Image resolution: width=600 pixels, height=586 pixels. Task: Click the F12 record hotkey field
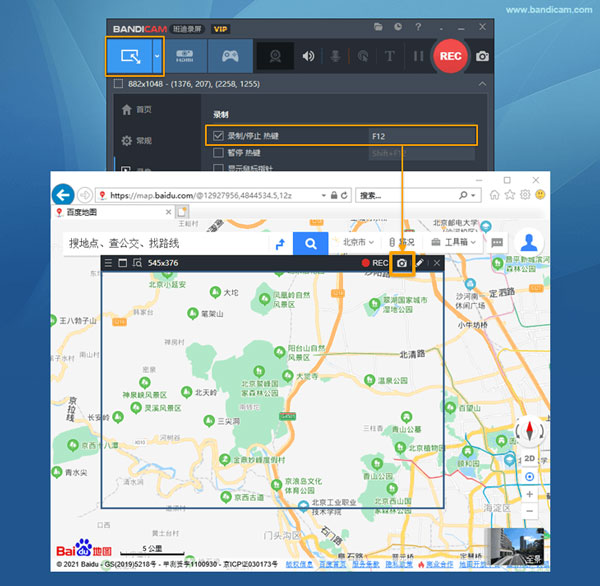tap(422, 136)
